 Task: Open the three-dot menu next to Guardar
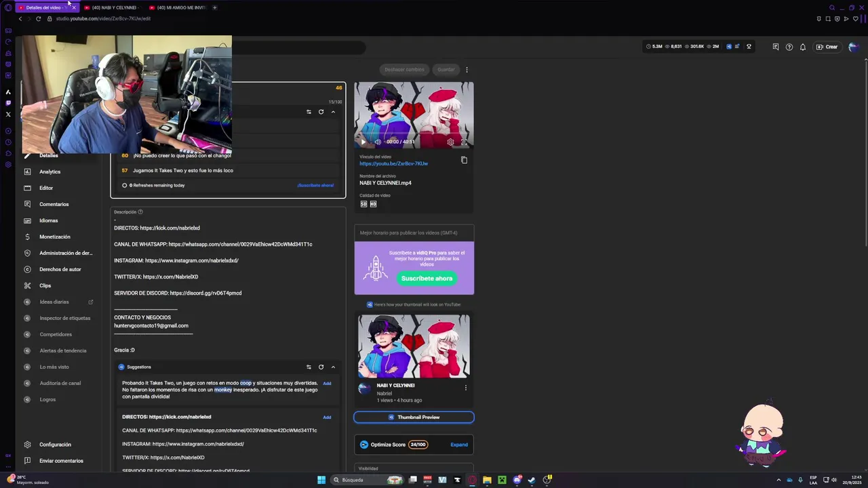point(467,70)
